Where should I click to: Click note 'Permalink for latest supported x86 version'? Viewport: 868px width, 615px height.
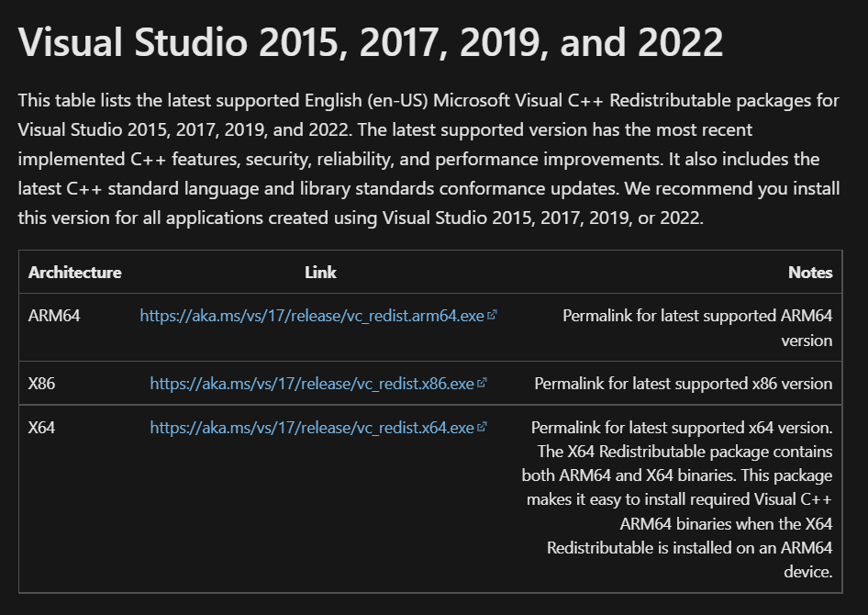click(683, 384)
